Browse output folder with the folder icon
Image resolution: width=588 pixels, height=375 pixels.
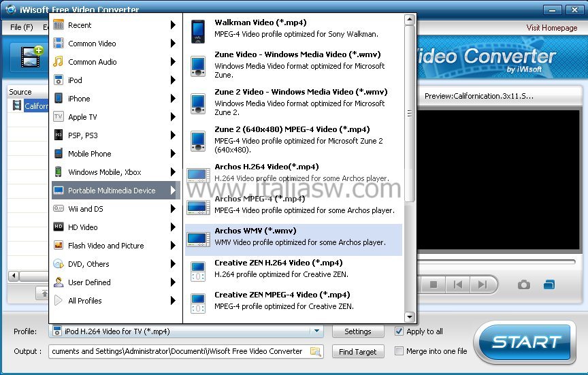[x=316, y=352]
